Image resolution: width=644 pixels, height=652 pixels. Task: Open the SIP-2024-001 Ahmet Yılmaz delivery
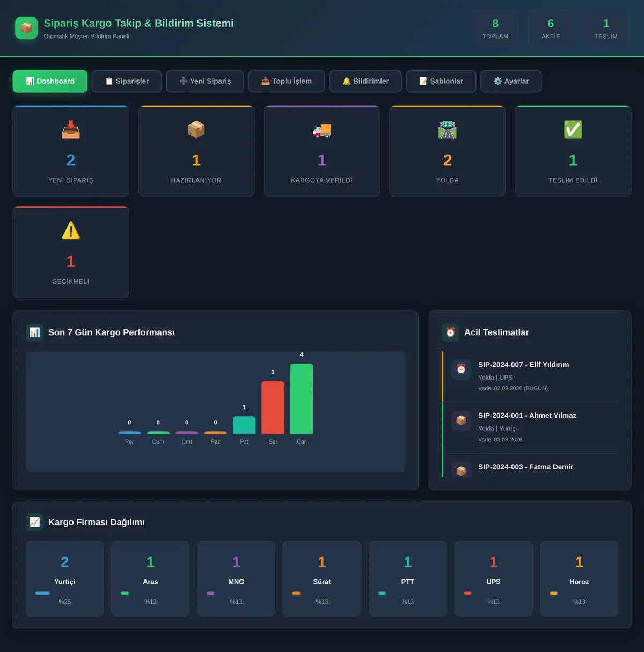coord(530,428)
